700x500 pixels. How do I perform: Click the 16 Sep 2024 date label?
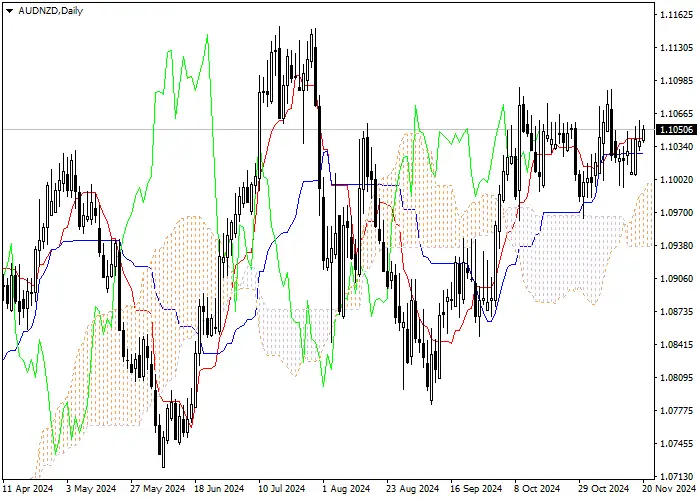point(476,489)
